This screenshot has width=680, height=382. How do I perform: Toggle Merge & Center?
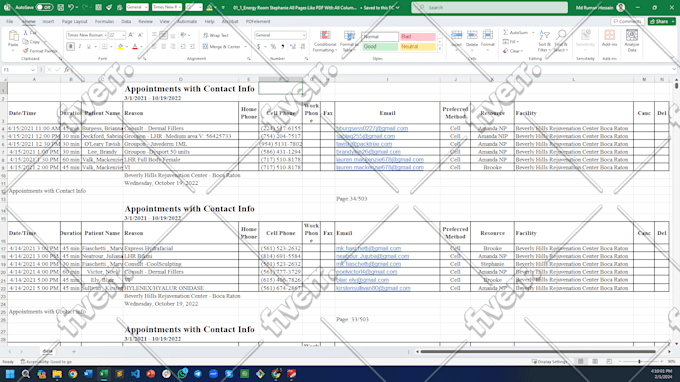click(221, 46)
